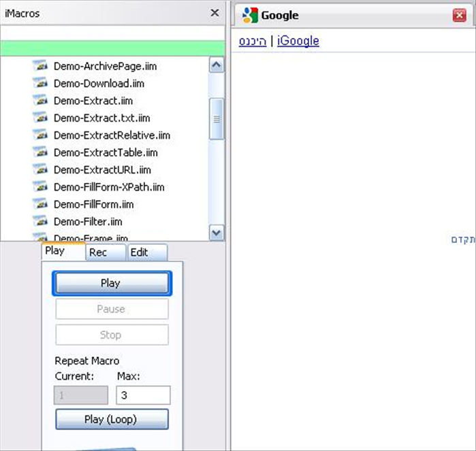476x451 pixels.
Task: Choose Demo-ExtractURL.iim from the list
Action: pos(102,170)
